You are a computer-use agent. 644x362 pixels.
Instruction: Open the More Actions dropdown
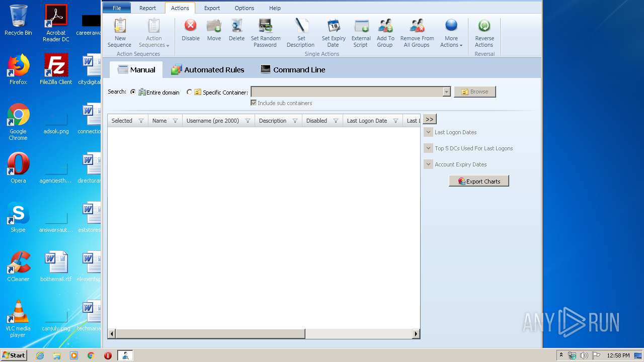point(451,33)
